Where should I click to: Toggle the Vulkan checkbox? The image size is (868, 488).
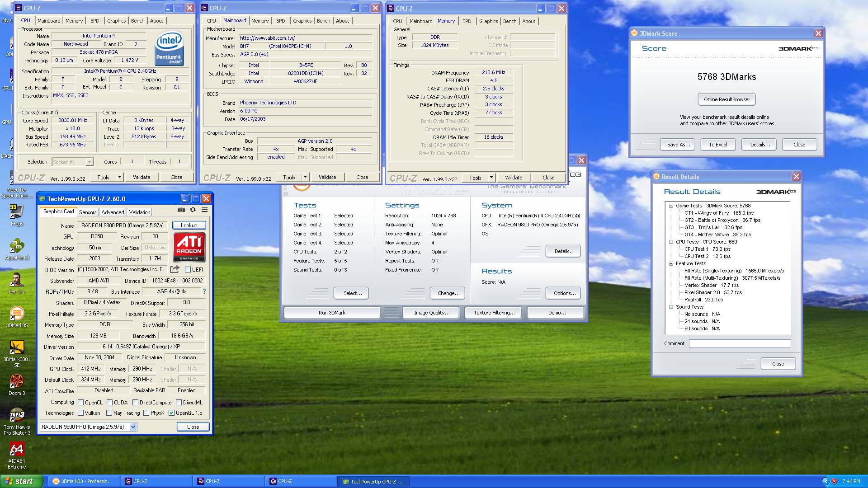(x=80, y=413)
